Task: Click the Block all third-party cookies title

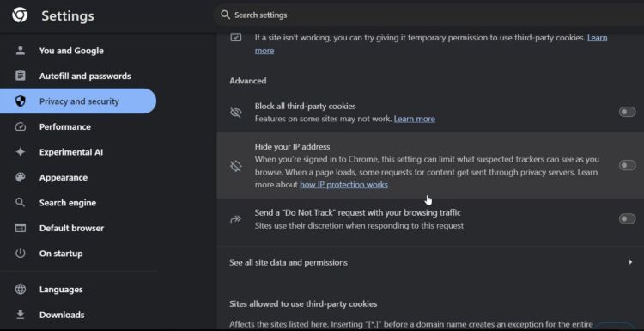Action: [305, 106]
